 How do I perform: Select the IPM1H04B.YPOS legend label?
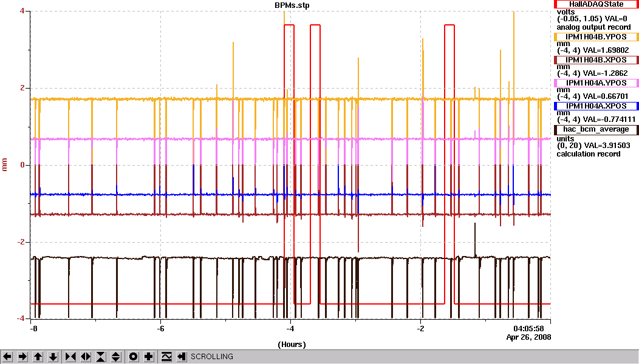[x=596, y=37]
